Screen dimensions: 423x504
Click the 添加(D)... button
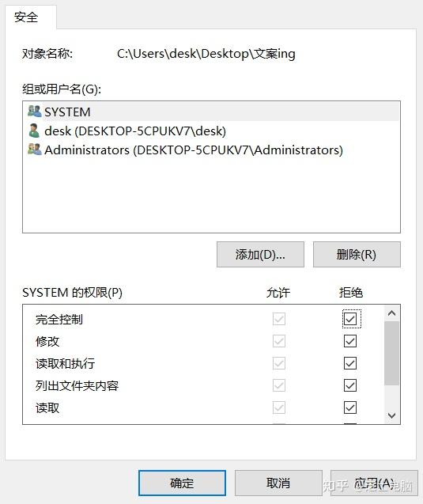[260, 255]
